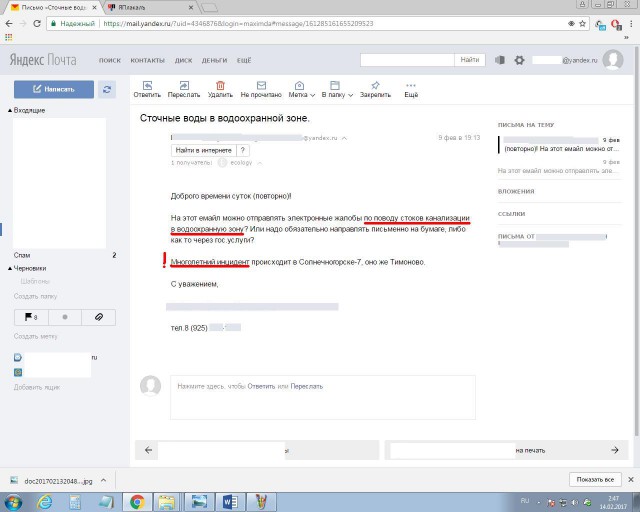Image resolution: width=640 pixels, height=512 pixels.
Task: Click the ecology recipient
Action: [x=241, y=163]
